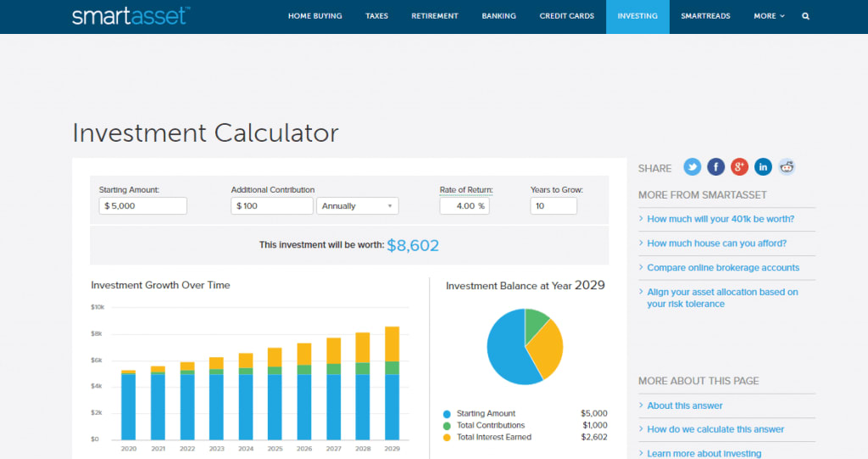The width and height of the screenshot is (868, 459).
Task: Select the Rate of Return field
Action: (x=465, y=205)
